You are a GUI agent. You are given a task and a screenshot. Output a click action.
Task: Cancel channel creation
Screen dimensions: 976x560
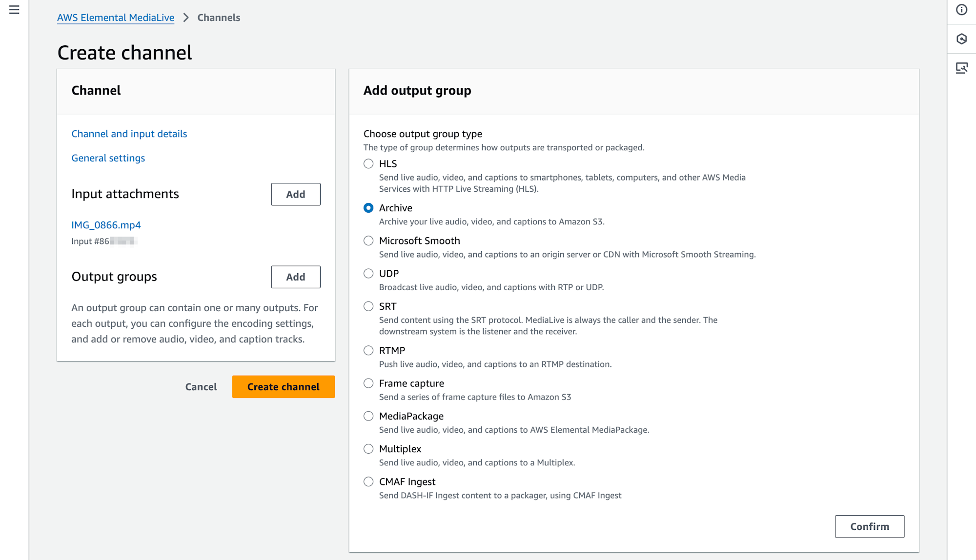pyautogui.click(x=201, y=387)
